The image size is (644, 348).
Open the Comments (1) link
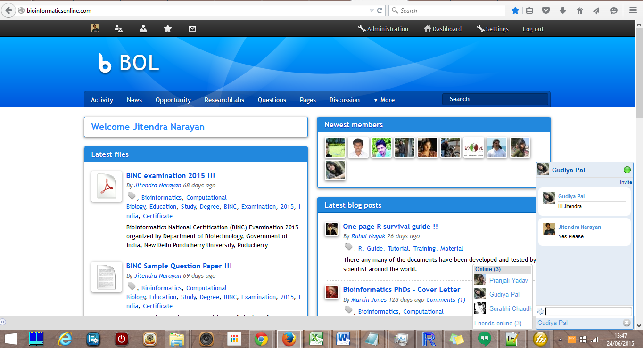[x=446, y=299]
